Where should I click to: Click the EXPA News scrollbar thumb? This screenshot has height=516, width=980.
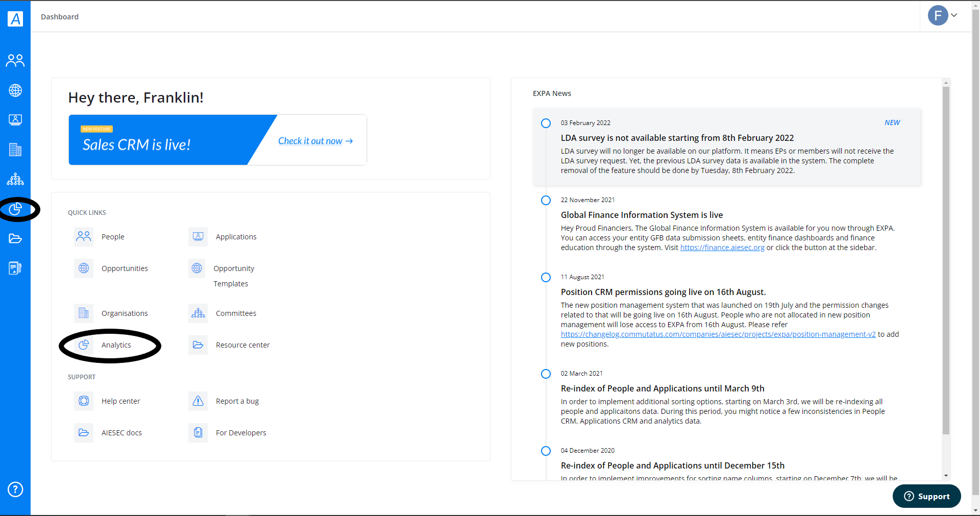coord(946,260)
